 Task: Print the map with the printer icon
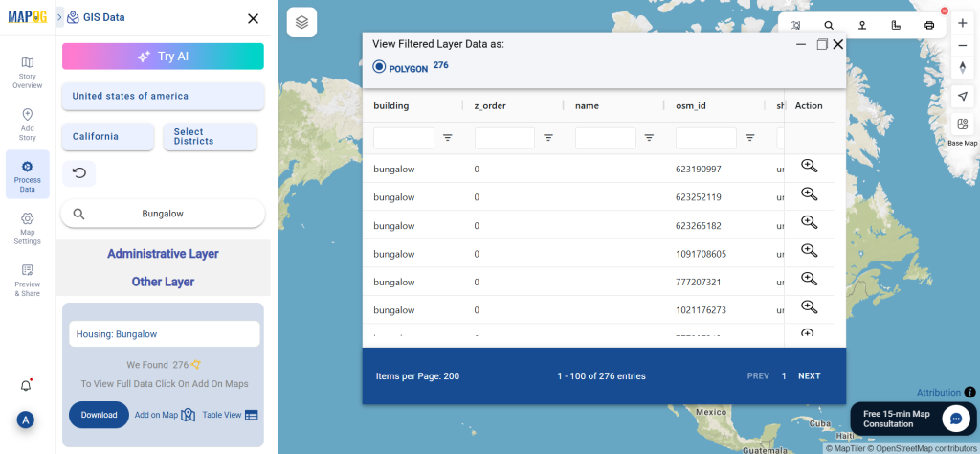coord(929,26)
